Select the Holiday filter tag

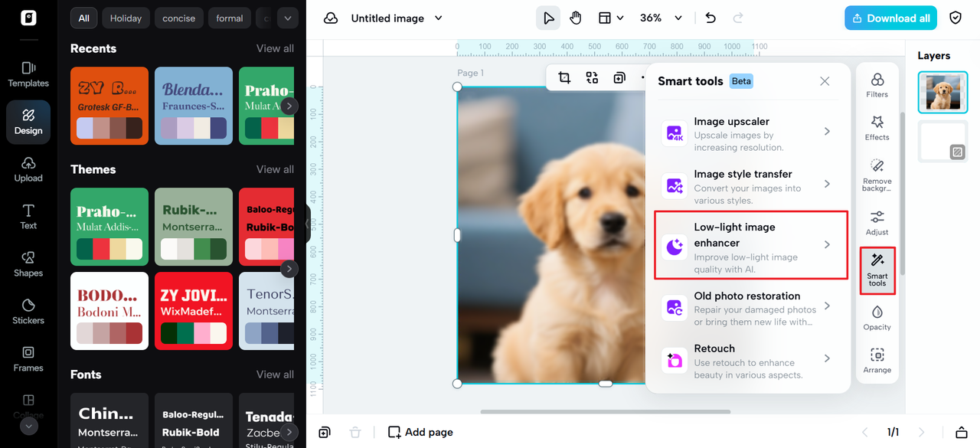126,18
